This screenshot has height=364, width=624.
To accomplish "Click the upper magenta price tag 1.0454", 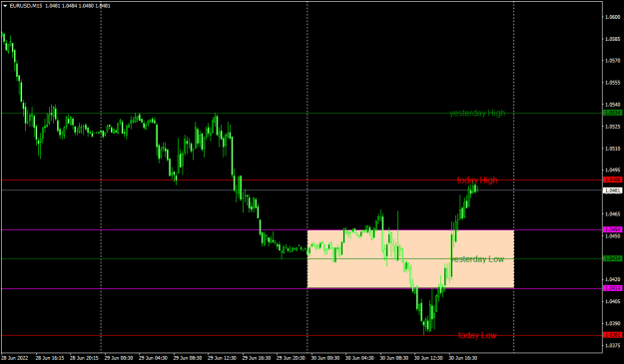I will click(x=613, y=229).
